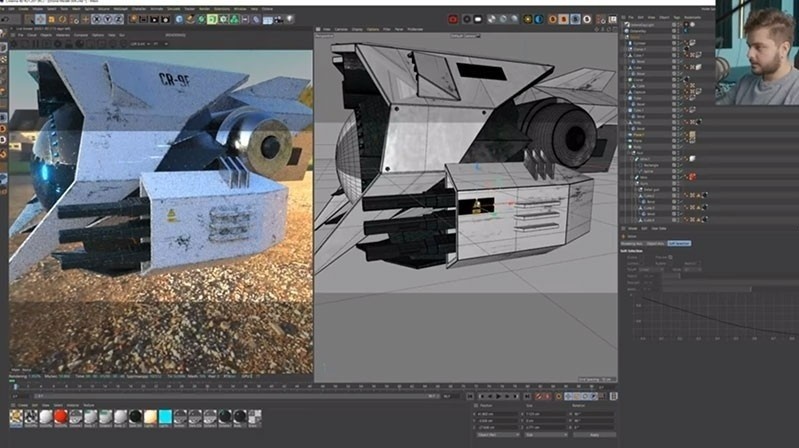Click the Undo arrow in the top toolbar
This screenshot has height=448, width=799.
pyautogui.click(x=5, y=19)
